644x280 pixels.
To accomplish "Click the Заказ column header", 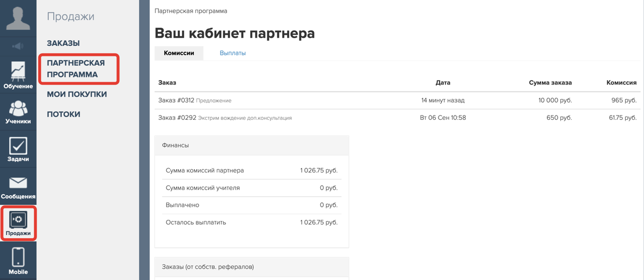I will pos(167,83).
